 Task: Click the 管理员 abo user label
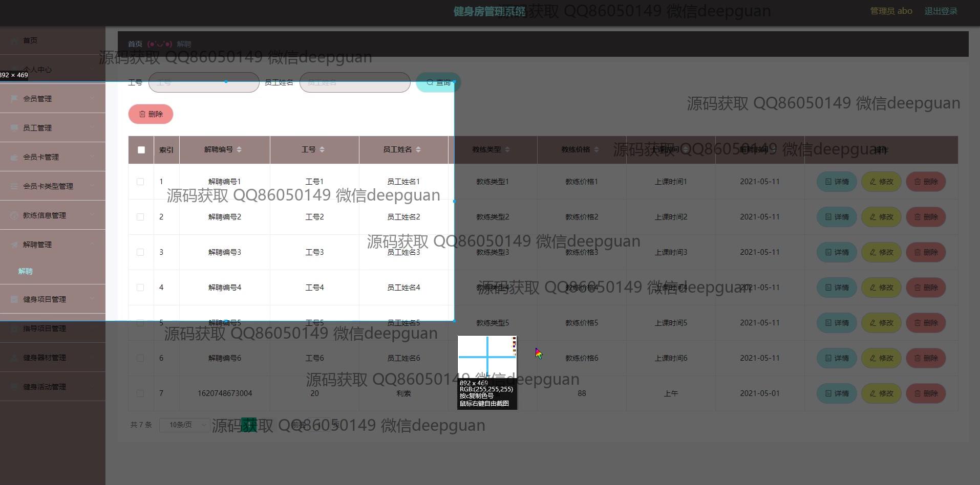[891, 11]
